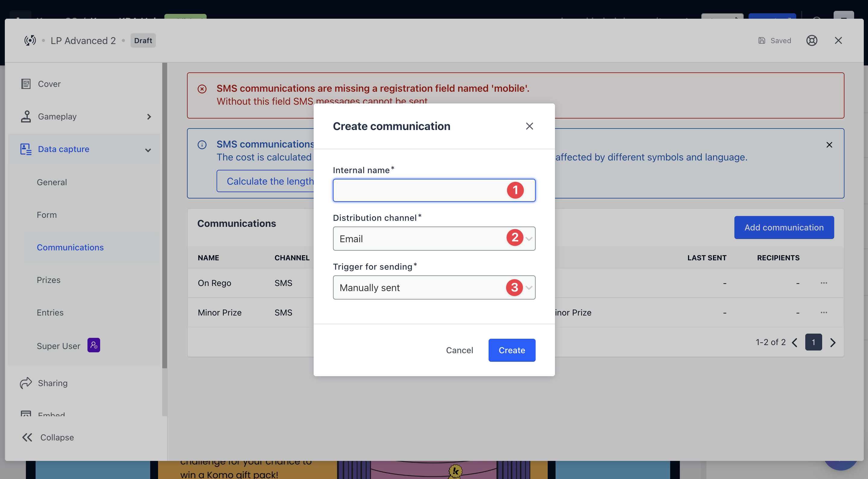Go to previous page of communications

pos(795,342)
